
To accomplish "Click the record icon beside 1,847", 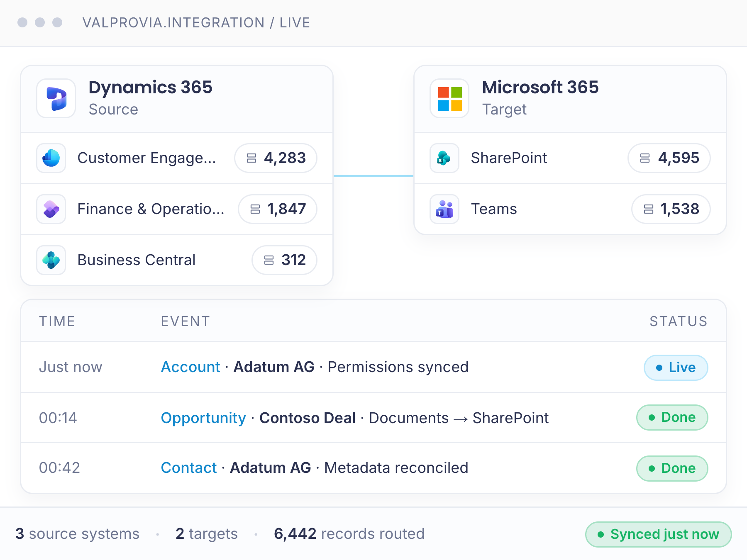I will (x=255, y=209).
